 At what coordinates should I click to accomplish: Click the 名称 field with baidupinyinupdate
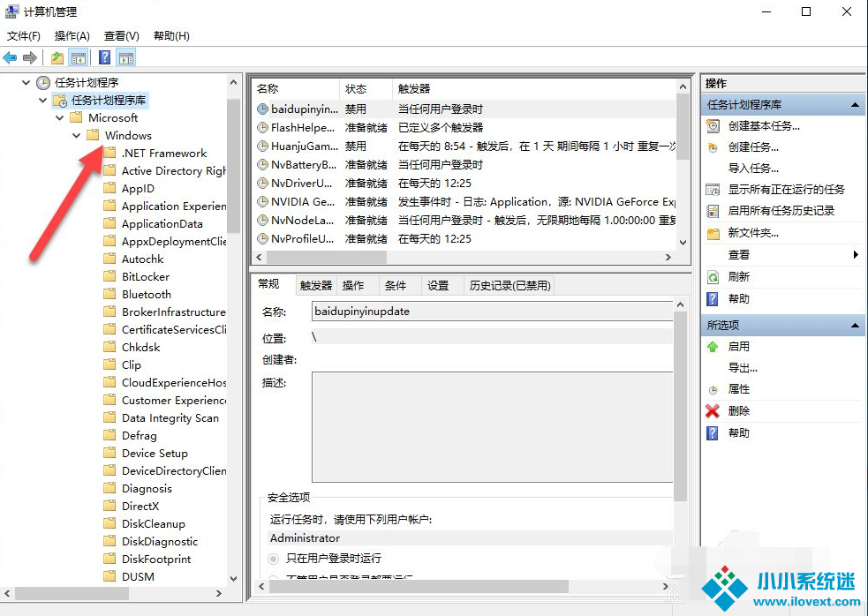(492, 312)
